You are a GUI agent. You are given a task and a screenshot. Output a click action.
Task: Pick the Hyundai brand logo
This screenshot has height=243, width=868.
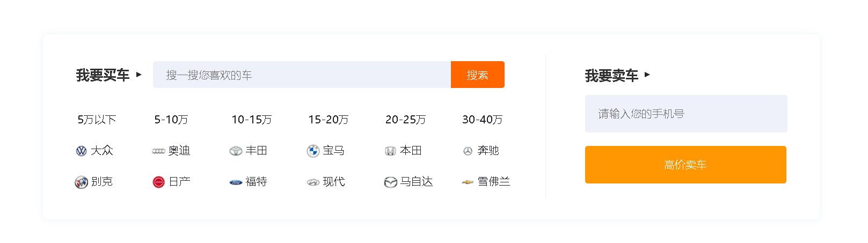313,182
